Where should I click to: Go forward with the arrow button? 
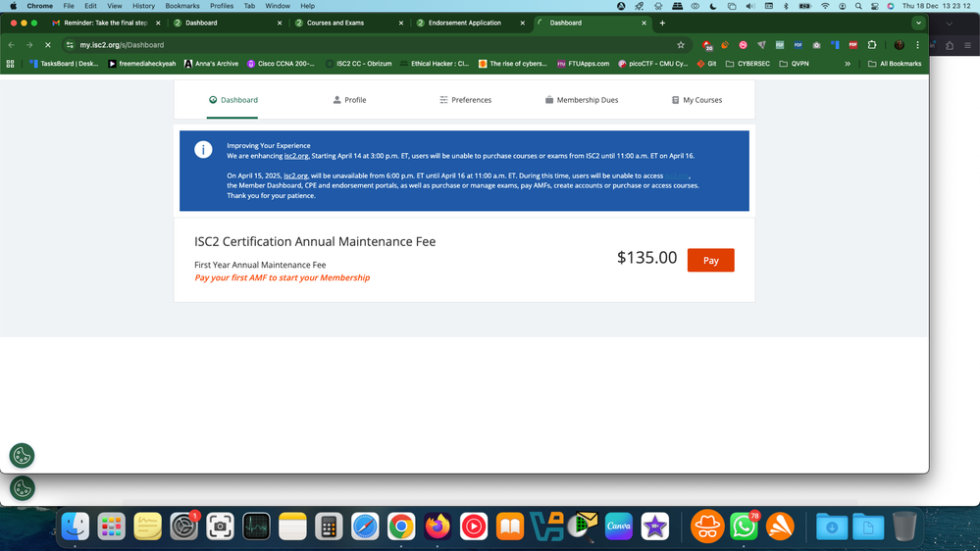point(29,45)
